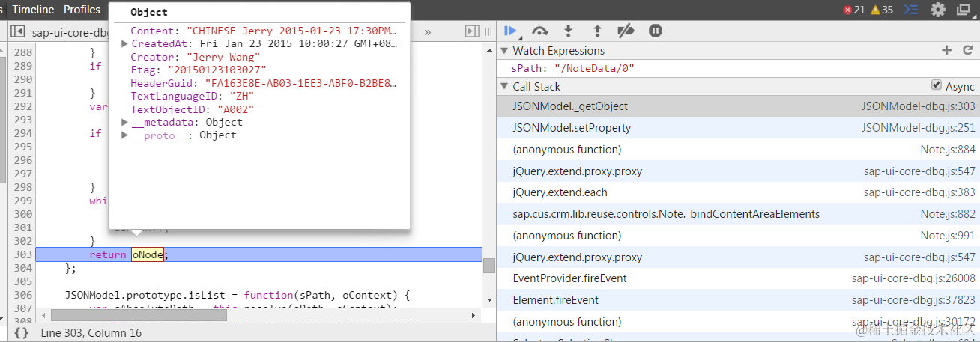Open DevTools settings gear
The height and width of the screenshot is (342, 980).
[938, 10]
